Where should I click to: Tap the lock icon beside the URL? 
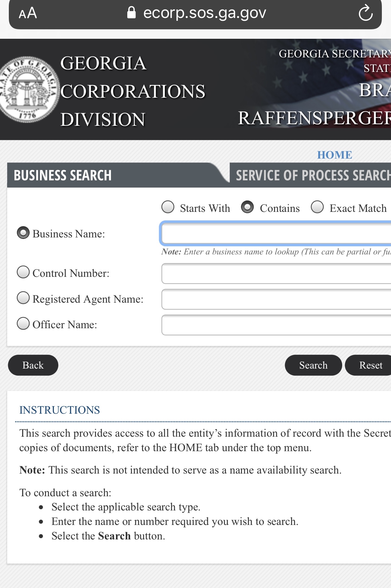(x=131, y=13)
